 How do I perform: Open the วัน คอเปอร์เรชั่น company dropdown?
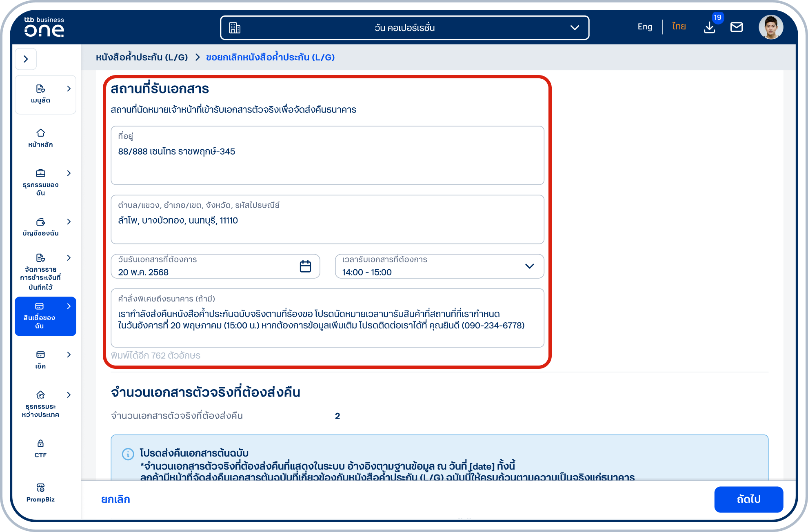[404, 28]
